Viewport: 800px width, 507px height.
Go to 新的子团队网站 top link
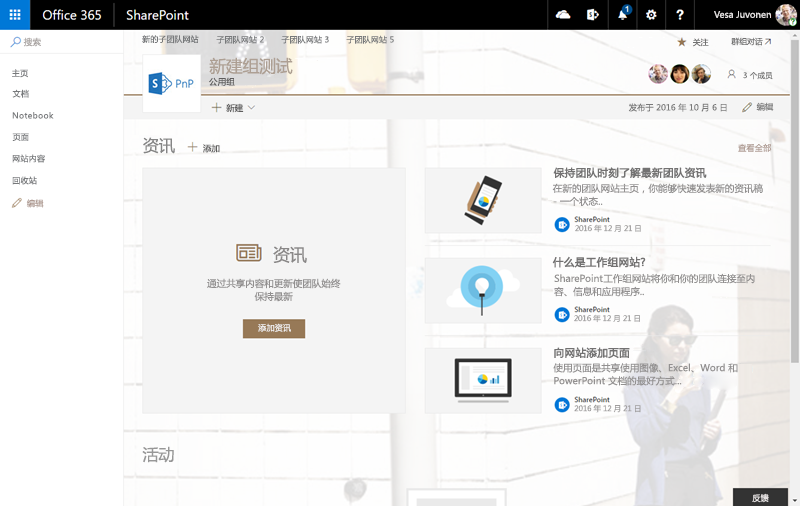pyautogui.click(x=170, y=39)
